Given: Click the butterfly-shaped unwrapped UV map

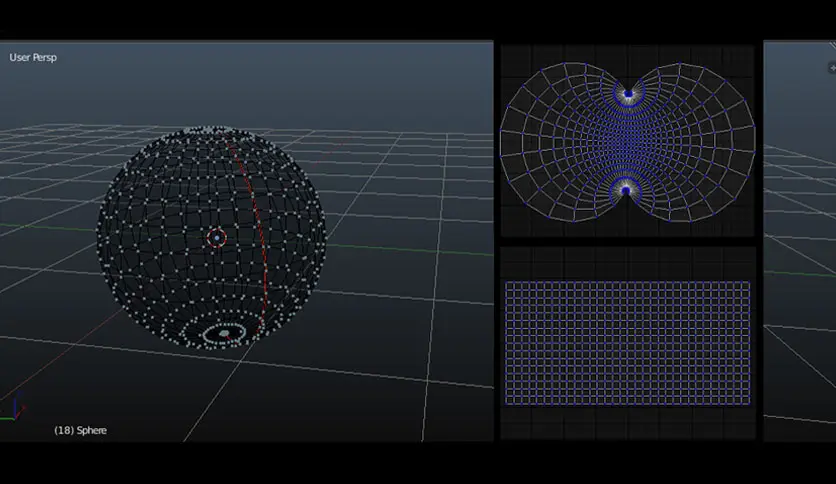Looking at the screenshot, I should click(x=628, y=142).
